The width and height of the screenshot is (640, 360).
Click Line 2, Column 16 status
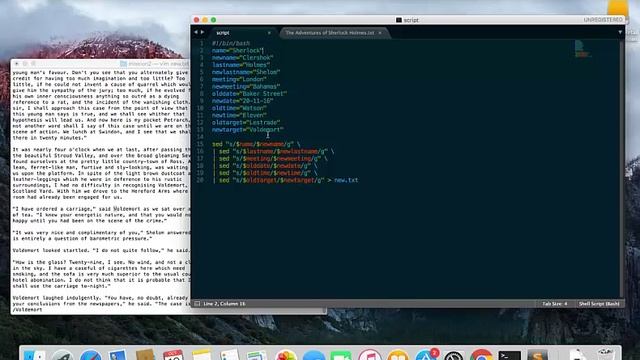224,304
